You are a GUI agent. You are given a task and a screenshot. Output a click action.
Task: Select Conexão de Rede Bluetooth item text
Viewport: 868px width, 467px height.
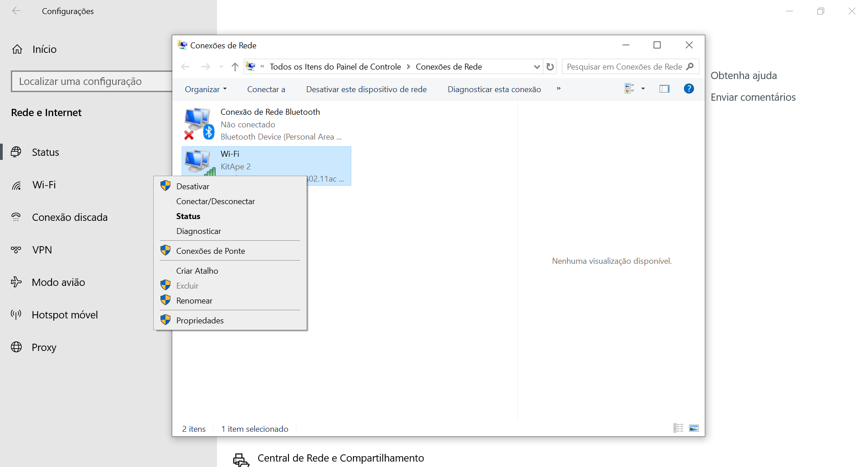[270, 112]
